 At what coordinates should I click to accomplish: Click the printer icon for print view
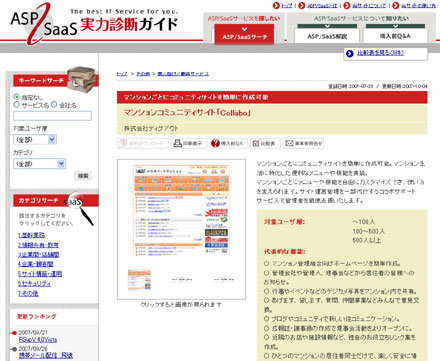[x=178, y=143]
